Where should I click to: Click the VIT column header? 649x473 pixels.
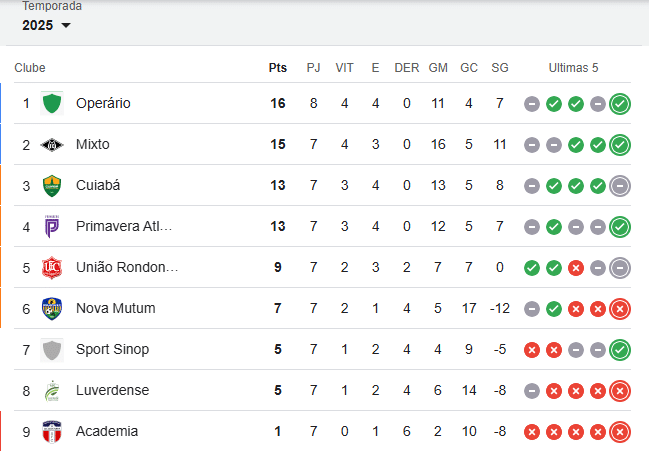point(344,68)
